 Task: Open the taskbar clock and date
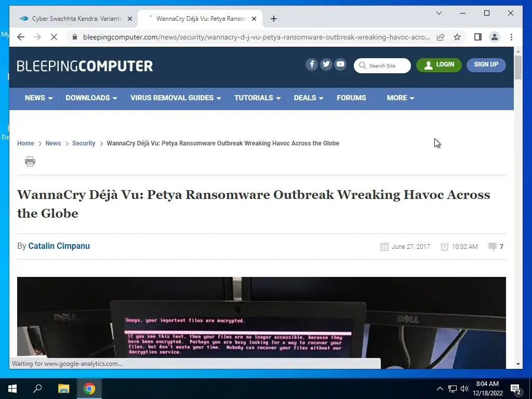pyautogui.click(x=487, y=389)
